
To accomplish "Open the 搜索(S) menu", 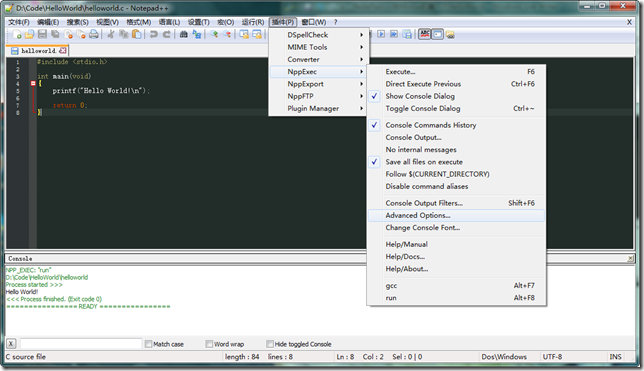I will pyautogui.click(x=78, y=22).
